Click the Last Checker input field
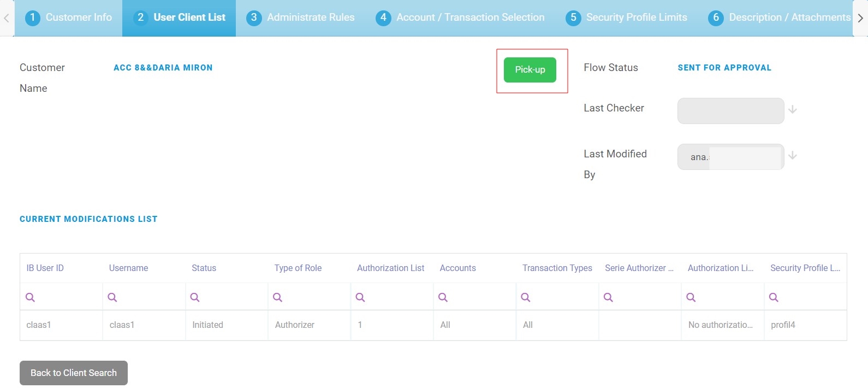868x388 pixels. tap(730, 111)
